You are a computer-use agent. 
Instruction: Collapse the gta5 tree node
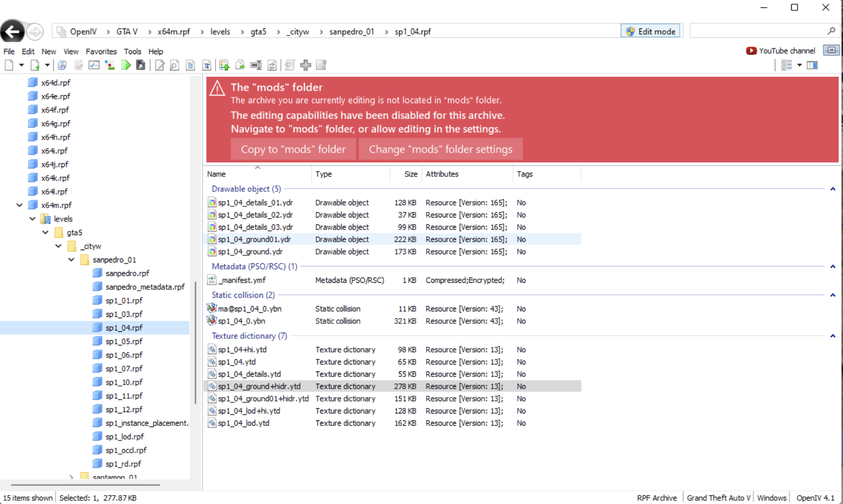pyautogui.click(x=45, y=232)
